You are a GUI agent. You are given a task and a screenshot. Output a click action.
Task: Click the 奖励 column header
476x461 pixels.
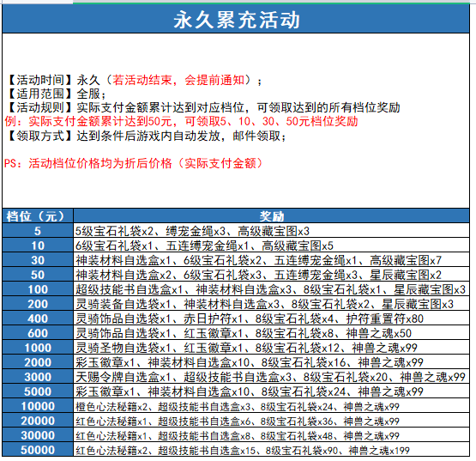[x=271, y=216]
